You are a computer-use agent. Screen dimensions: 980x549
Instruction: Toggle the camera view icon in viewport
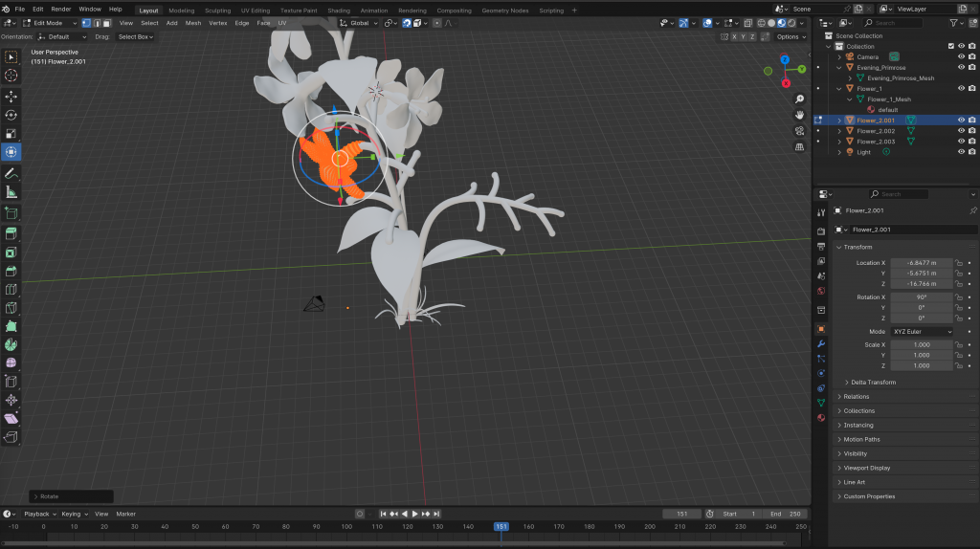(x=799, y=130)
